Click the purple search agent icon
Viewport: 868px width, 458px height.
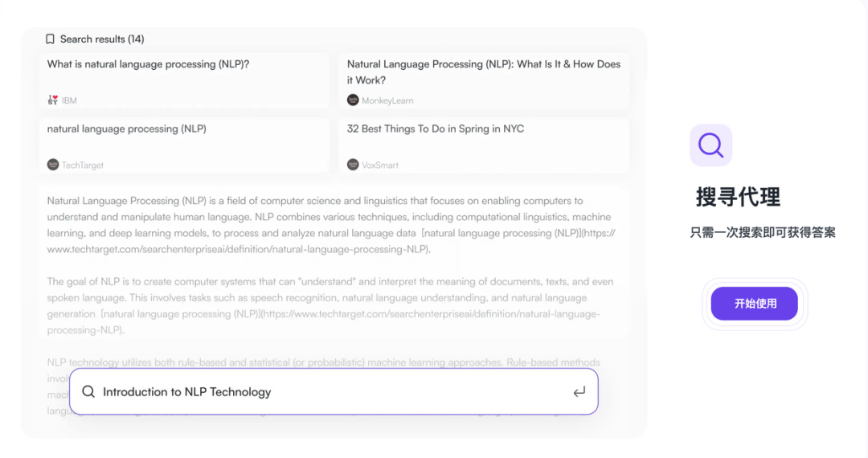710,145
